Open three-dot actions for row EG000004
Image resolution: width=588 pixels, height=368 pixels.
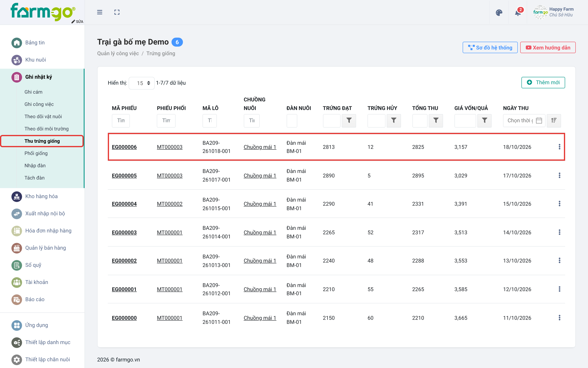(559, 203)
